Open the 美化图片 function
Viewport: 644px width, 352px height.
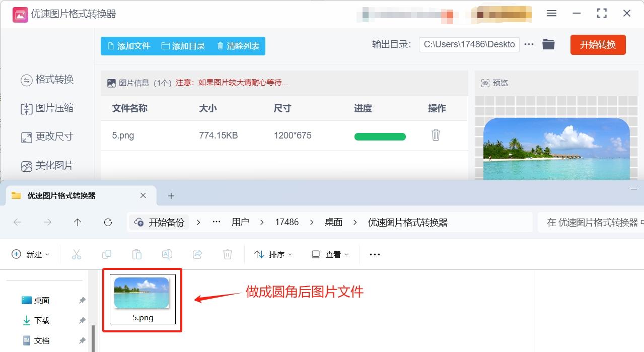(48, 165)
